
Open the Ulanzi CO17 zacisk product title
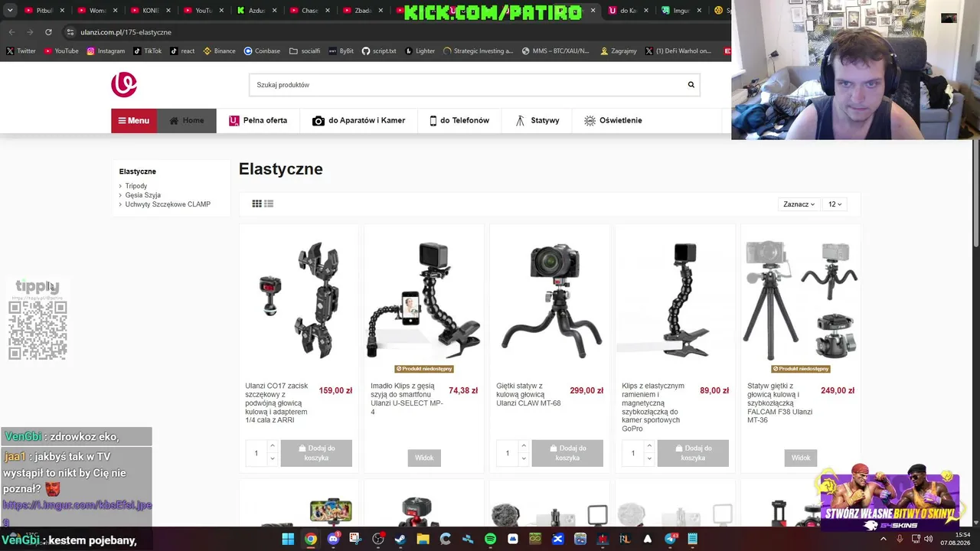click(x=277, y=403)
